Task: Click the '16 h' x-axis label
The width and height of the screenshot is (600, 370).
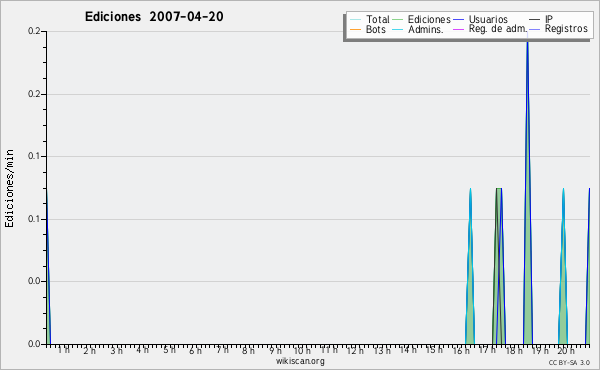Action: [461, 351]
